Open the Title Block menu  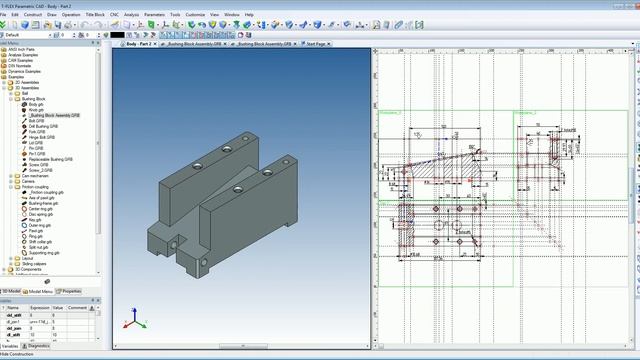pos(95,15)
